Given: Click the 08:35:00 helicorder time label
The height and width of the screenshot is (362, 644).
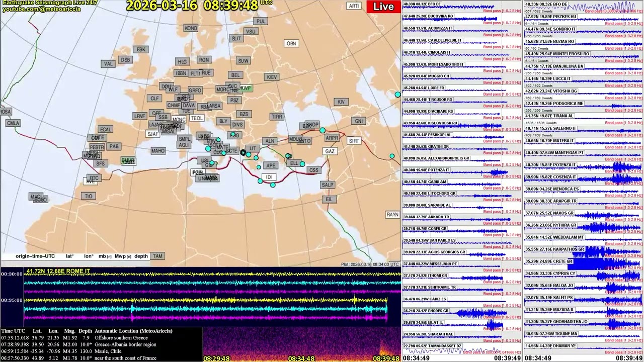Looking at the screenshot, I should pyautogui.click(x=12, y=300).
